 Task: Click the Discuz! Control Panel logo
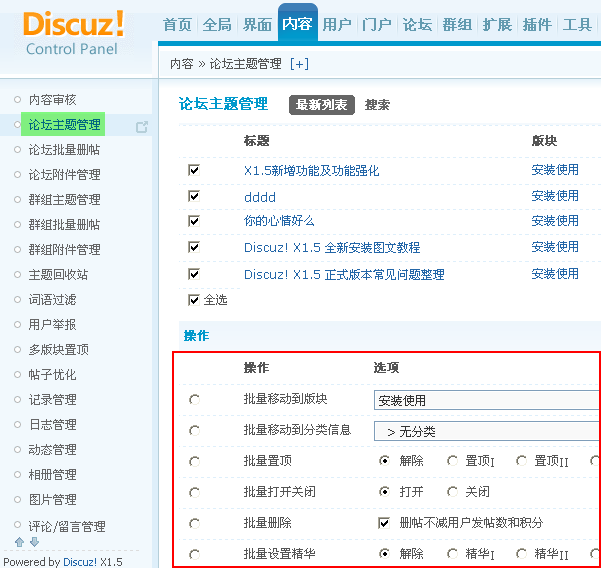coord(73,31)
